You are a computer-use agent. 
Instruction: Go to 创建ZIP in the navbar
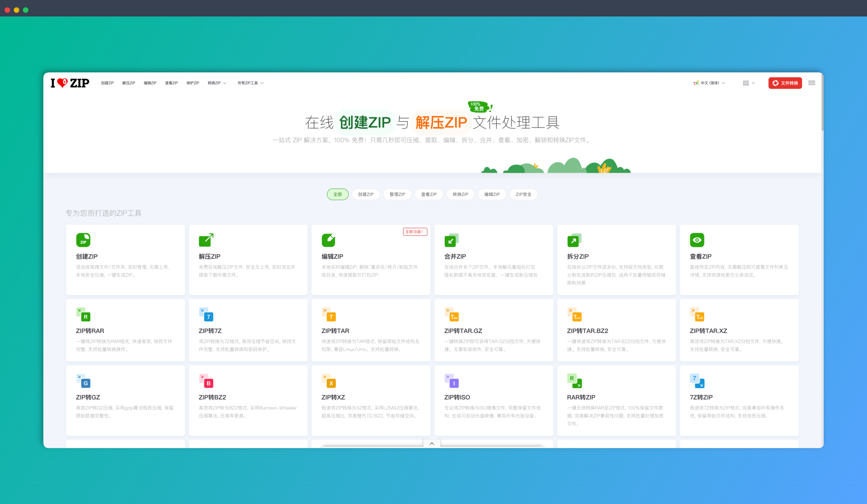click(x=107, y=83)
